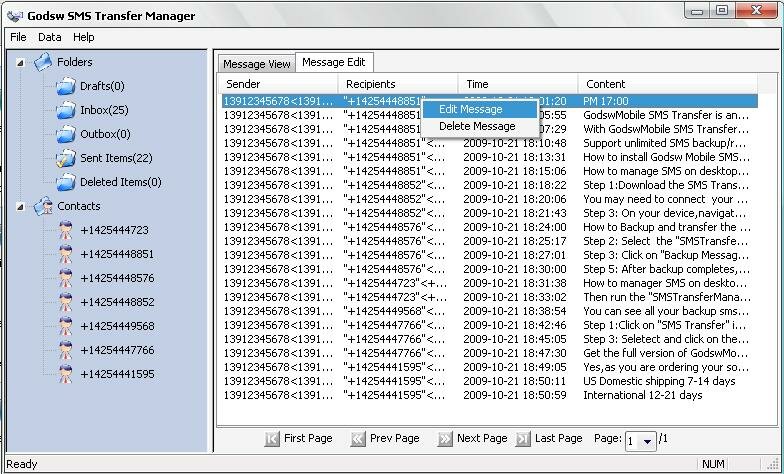Select contact +14254449568
This screenshot has height=474, width=784.
pyautogui.click(x=117, y=326)
